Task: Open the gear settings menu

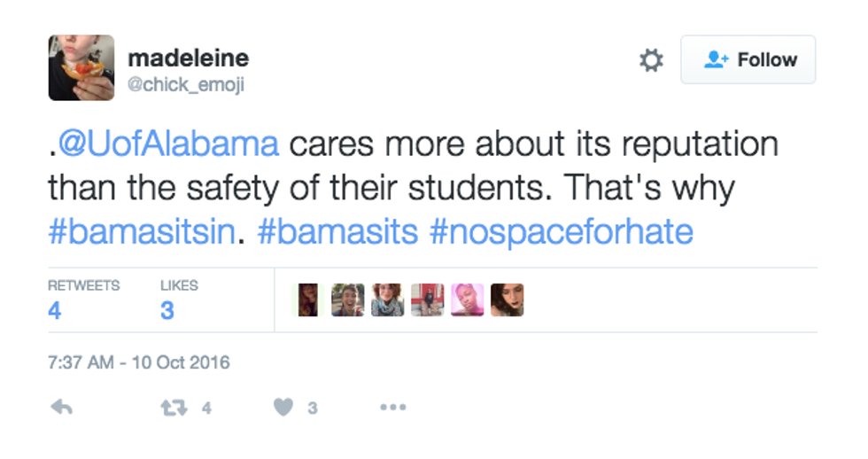Action: tap(651, 60)
